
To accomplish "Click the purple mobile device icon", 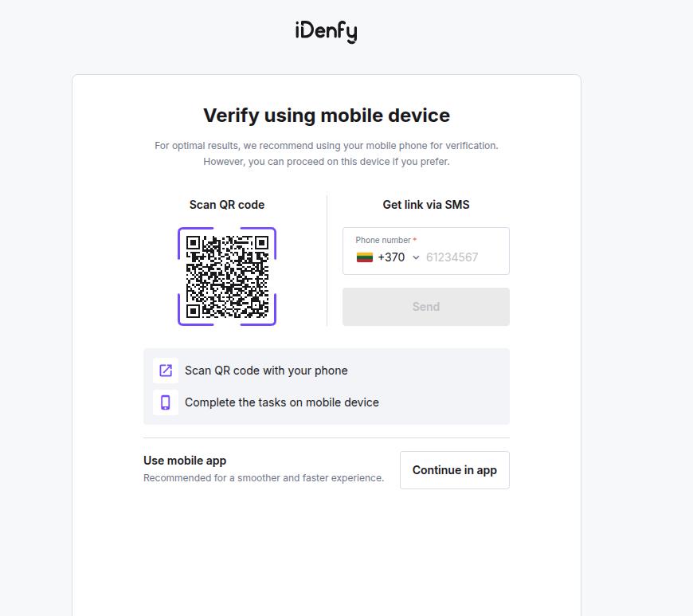I will [165, 402].
